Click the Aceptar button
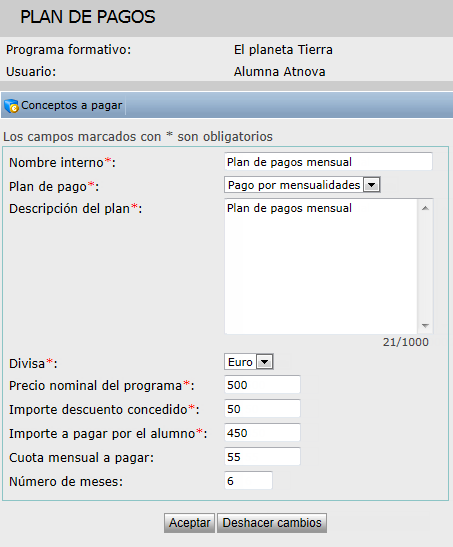 (189, 523)
